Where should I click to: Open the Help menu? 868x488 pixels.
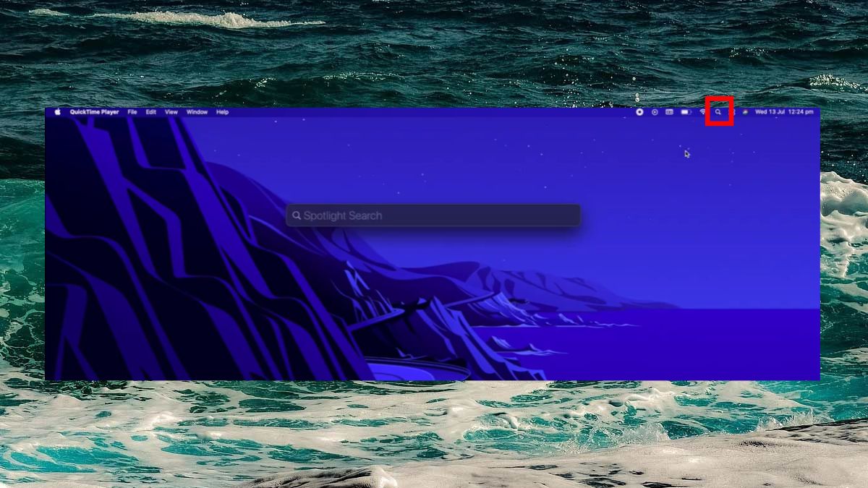[x=222, y=112]
